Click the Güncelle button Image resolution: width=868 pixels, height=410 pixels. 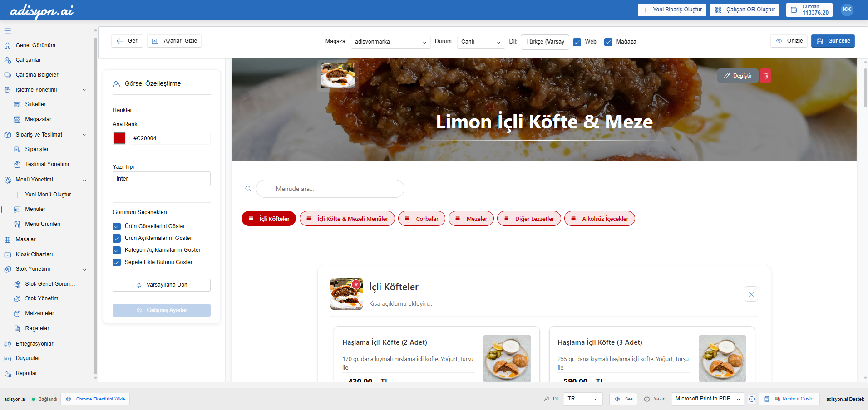click(833, 41)
